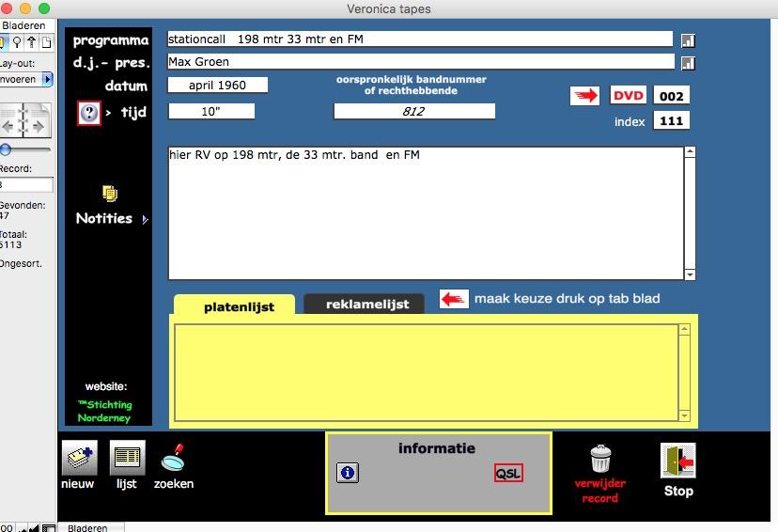
Task: Open the value list button beside d.j.-pres. field
Action: 688,63
